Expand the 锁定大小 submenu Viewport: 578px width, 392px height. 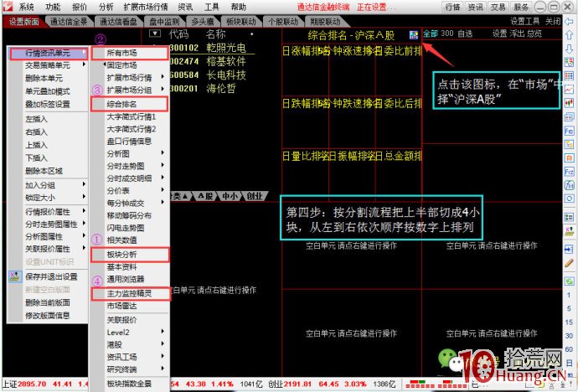(48, 198)
